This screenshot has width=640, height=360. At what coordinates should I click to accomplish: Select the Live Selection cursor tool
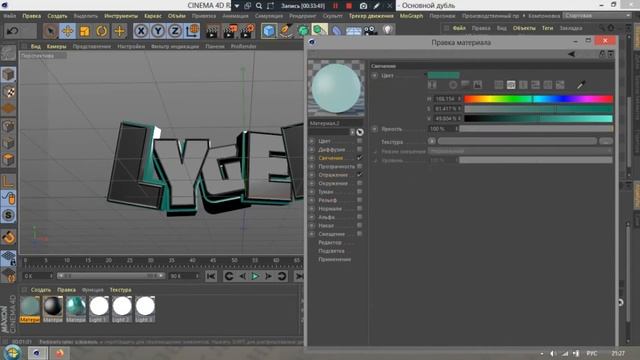tap(50, 31)
